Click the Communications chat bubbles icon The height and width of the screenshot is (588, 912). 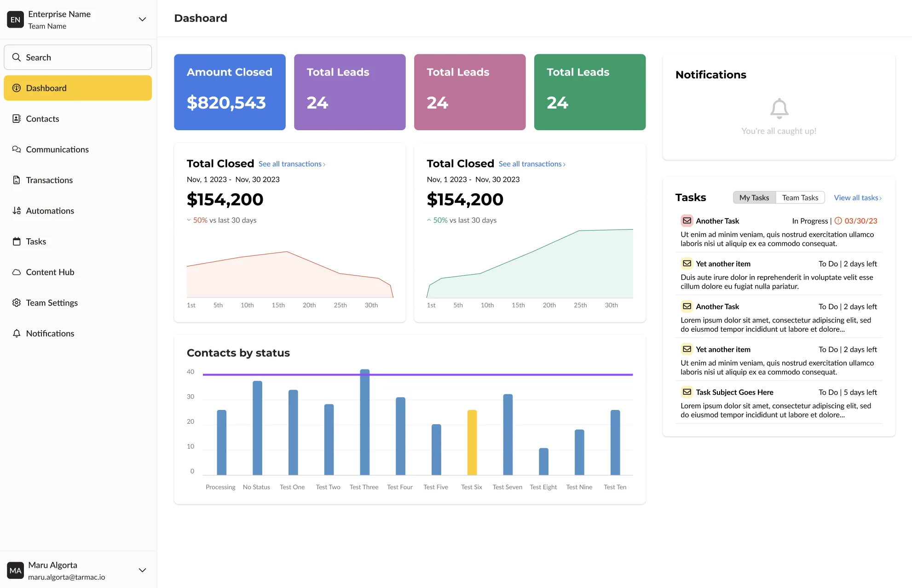(17, 150)
